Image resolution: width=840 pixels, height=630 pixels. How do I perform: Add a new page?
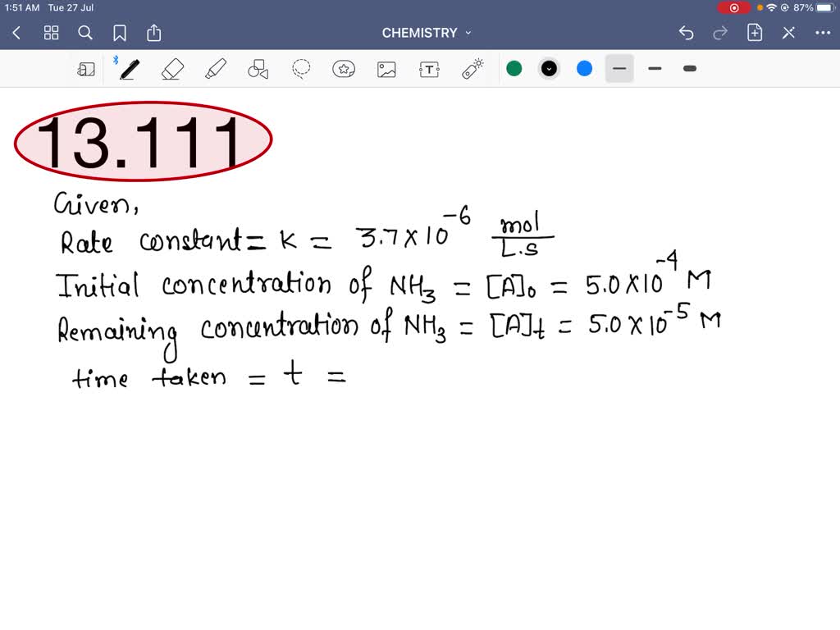(755, 33)
